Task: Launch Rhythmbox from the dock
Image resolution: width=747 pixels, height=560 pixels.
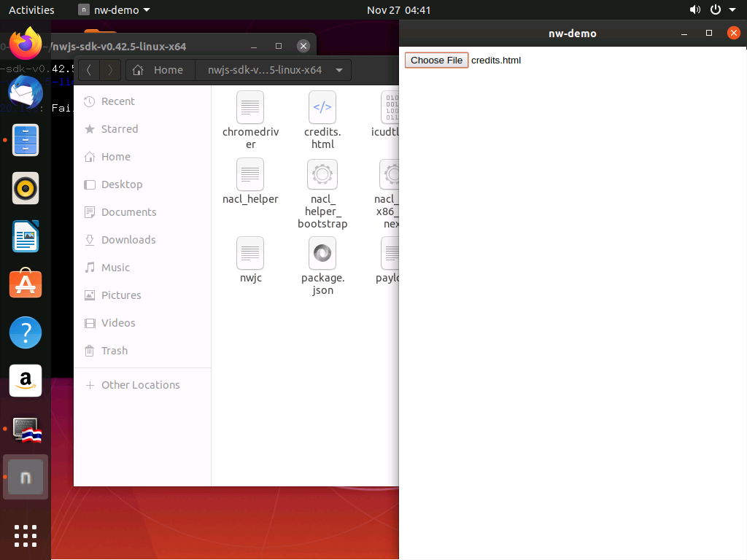Action: 26,188
